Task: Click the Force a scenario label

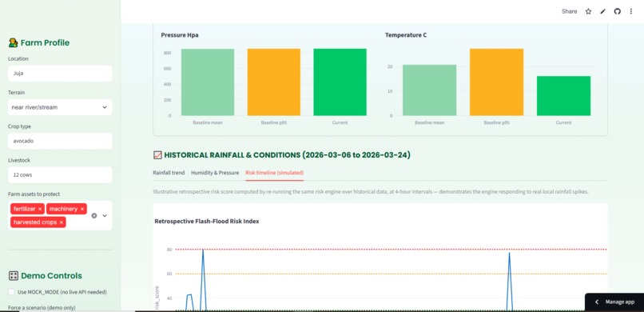Action: pyautogui.click(x=42, y=307)
